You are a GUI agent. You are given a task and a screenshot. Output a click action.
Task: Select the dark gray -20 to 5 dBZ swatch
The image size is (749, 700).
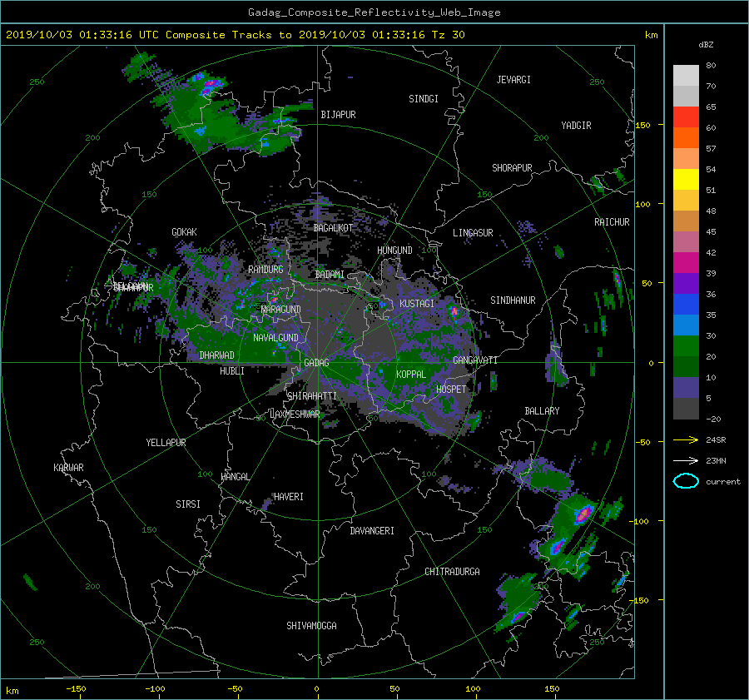coord(686,409)
